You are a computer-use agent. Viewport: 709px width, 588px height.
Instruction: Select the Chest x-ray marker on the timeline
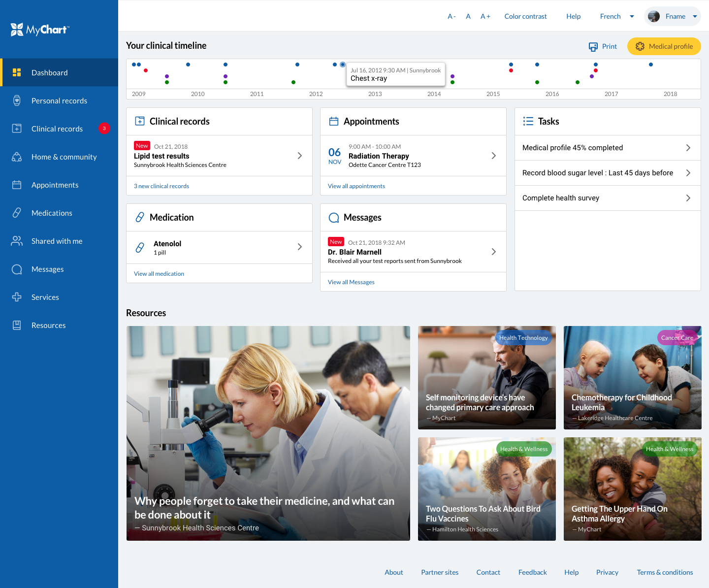pyautogui.click(x=342, y=64)
